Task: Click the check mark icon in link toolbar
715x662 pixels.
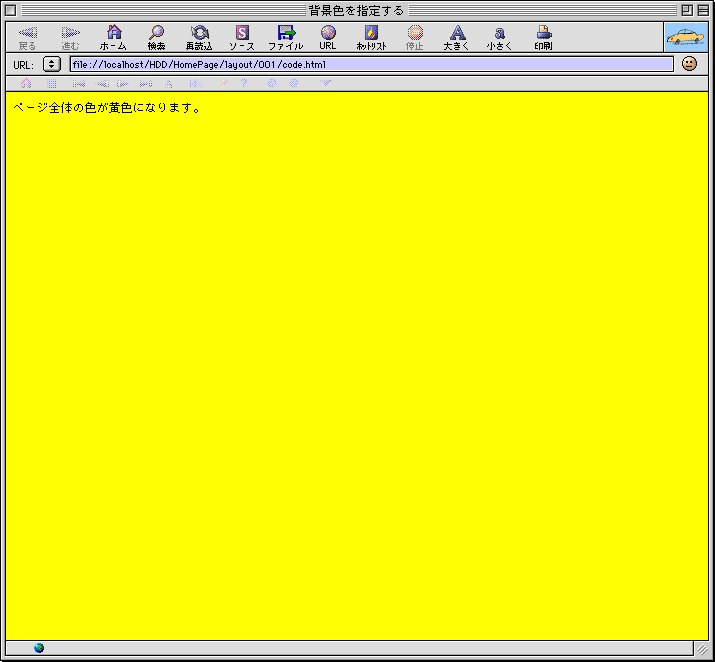Action: coord(325,83)
